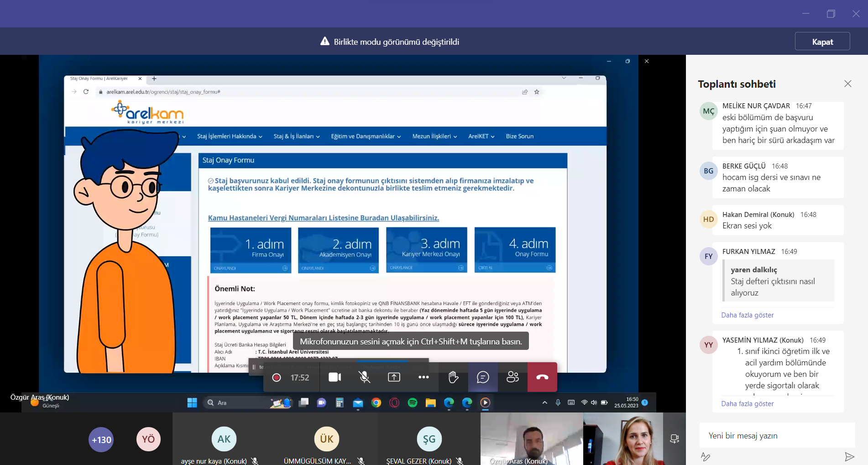Image resolution: width=868 pixels, height=465 pixels.
Task: Click the FY avatar of FURKAN YILMAZ
Action: [709, 256]
